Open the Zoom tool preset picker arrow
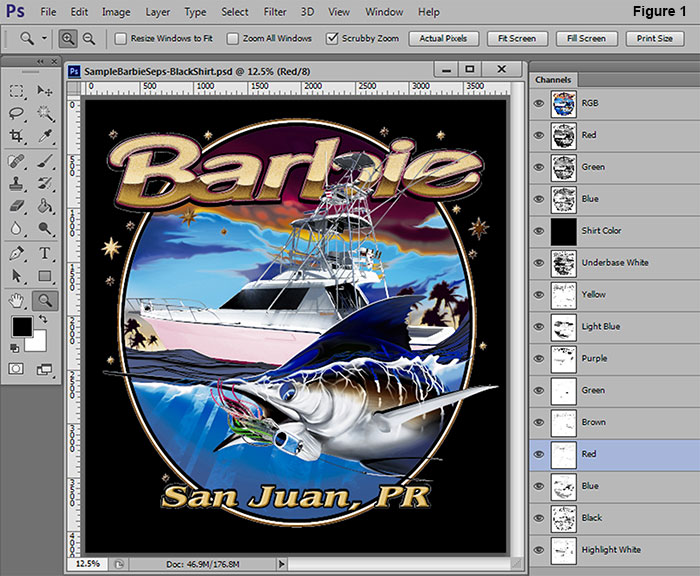700x576 pixels. pyautogui.click(x=44, y=38)
